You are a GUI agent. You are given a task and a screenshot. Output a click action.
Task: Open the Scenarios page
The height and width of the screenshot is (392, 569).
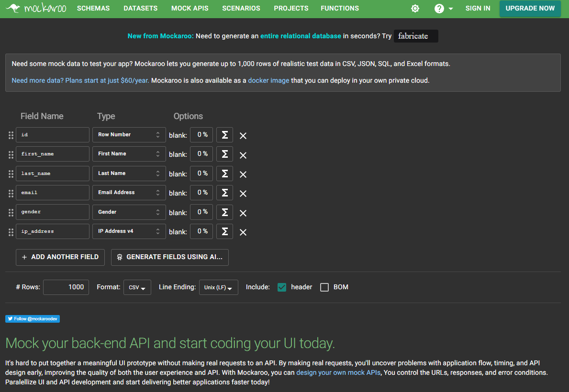241,8
